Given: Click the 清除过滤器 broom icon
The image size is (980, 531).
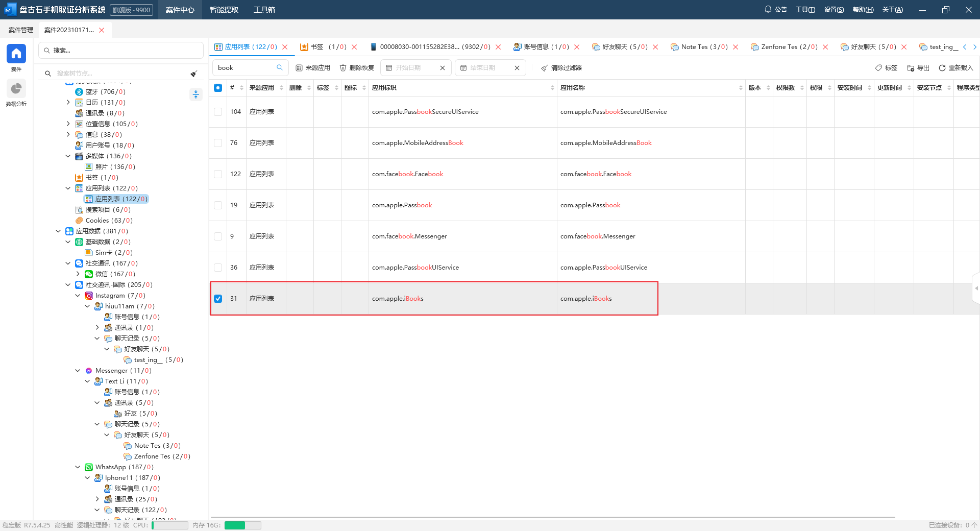Looking at the screenshot, I should [x=545, y=68].
